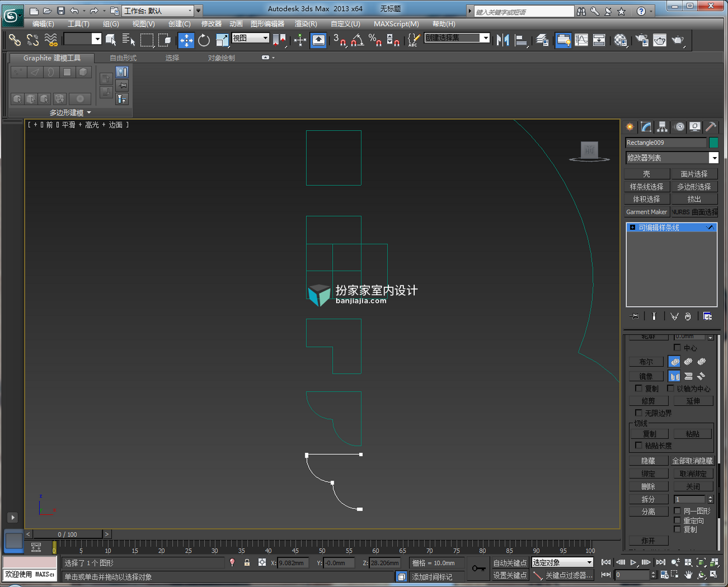Open the 视图 reference coordinate dropdown
Screen dimensions: 728x587
tap(251, 38)
